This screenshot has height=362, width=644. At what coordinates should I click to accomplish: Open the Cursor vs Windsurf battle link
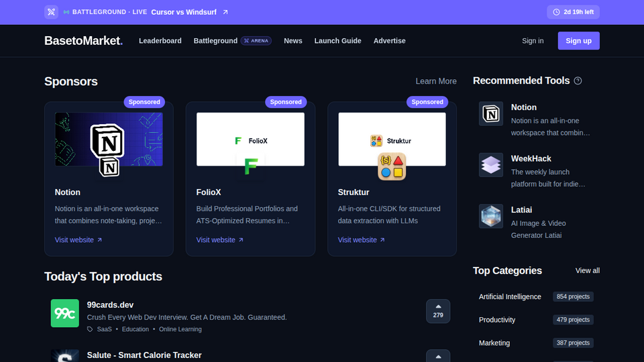point(184,12)
